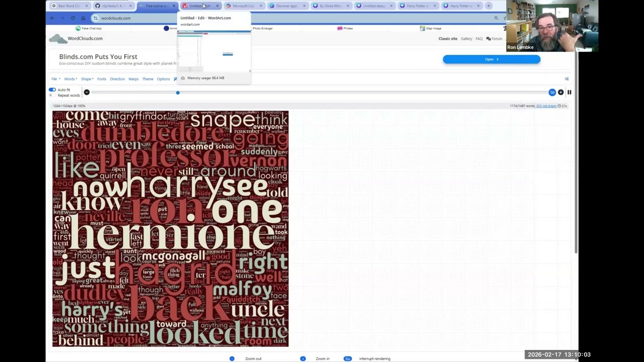Image resolution: width=644 pixels, height=362 pixels.
Task: Click the blue Open ad button
Action: pos(492,59)
